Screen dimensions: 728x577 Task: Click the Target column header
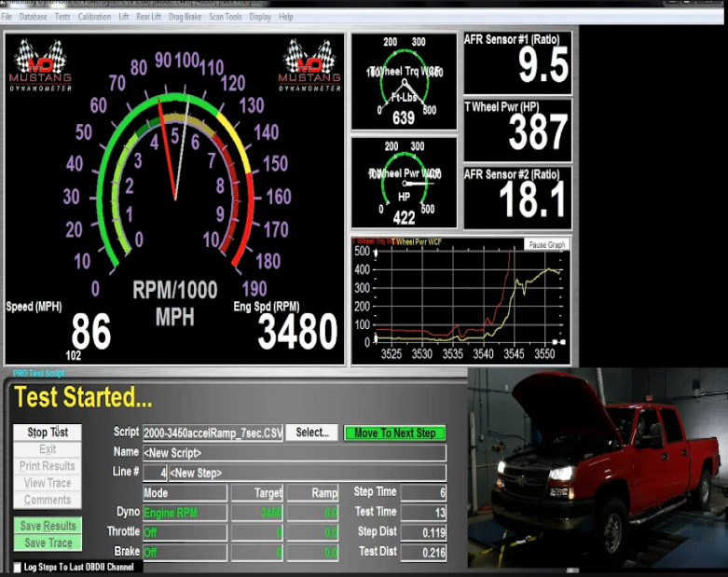tap(256, 493)
